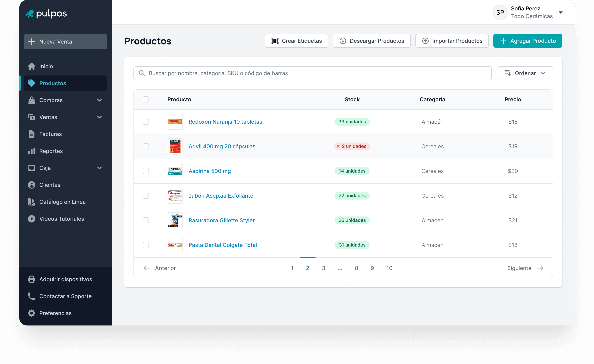Click the pulpos logo icon
The image size is (594, 364).
(x=30, y=14)
